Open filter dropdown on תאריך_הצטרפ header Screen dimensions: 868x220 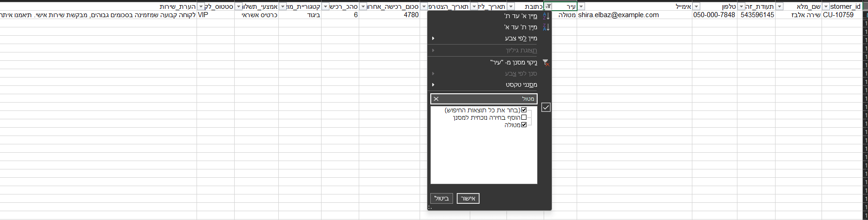click(424, 6)
